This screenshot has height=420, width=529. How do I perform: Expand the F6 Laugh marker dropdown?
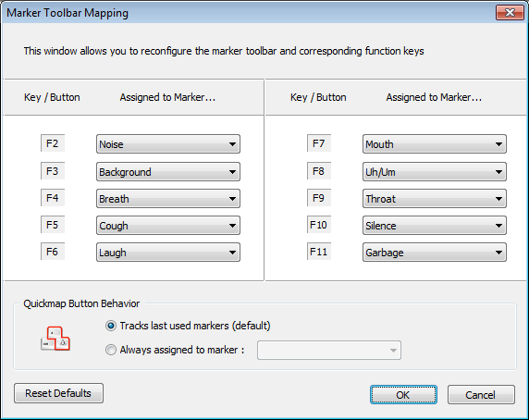[x=168, y=253]
